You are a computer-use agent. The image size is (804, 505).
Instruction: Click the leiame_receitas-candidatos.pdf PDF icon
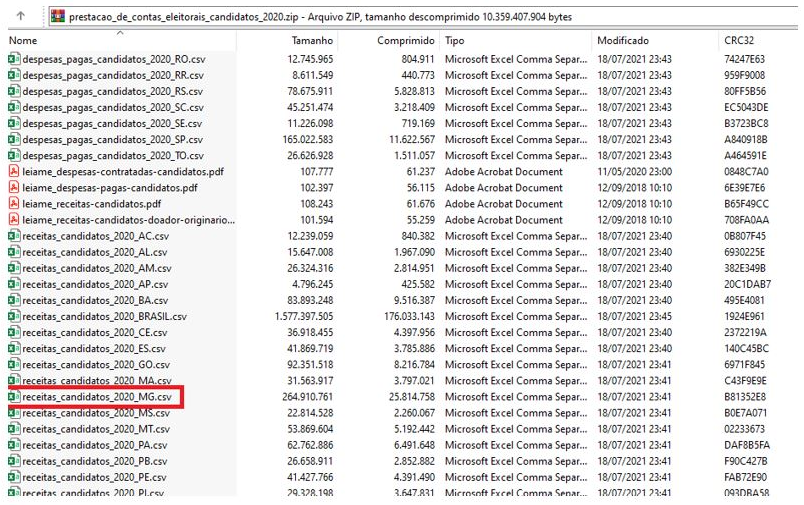[x=13, y=204]
